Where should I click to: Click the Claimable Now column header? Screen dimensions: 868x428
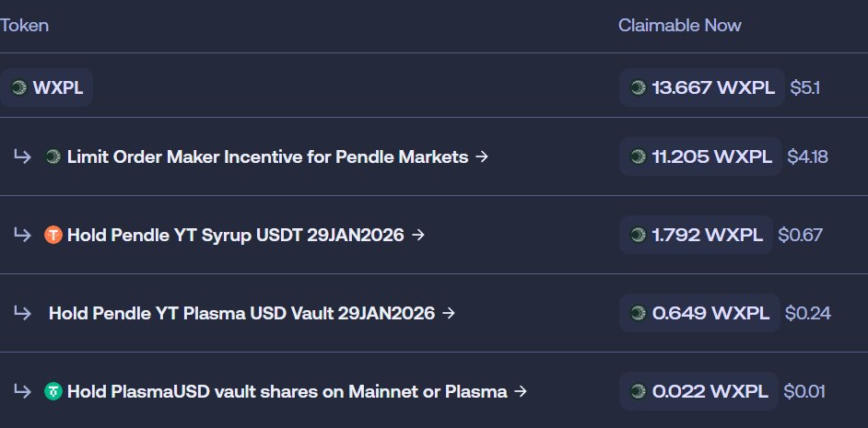679,26
